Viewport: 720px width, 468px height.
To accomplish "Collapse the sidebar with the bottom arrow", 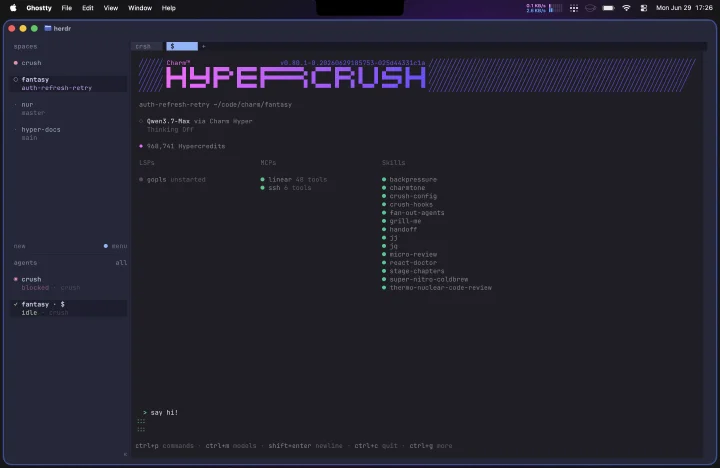I will pos(125,454).
